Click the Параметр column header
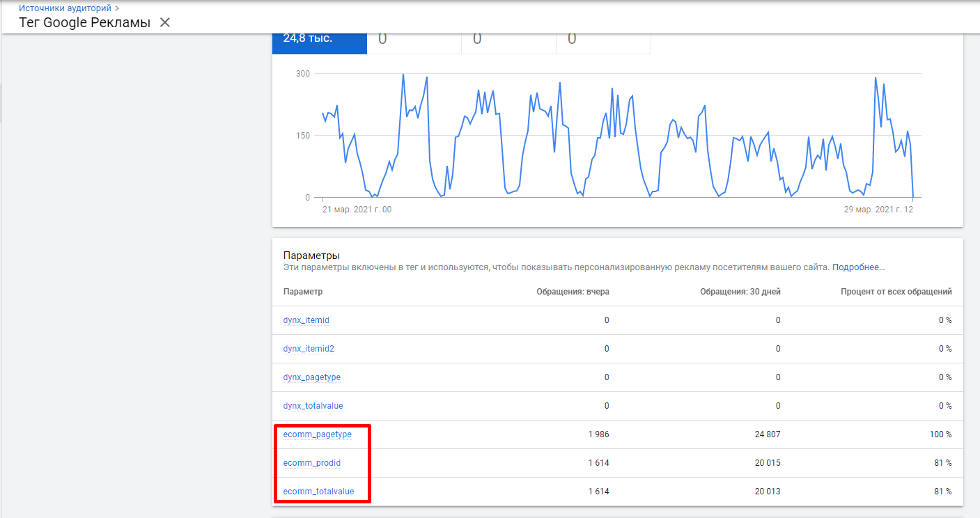 coord(303,292)
